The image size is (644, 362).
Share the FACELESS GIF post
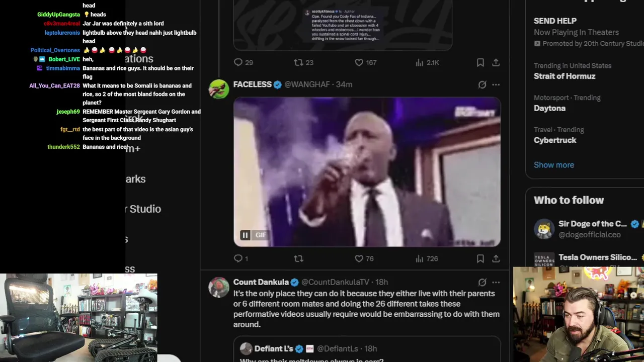coord(496,258)
